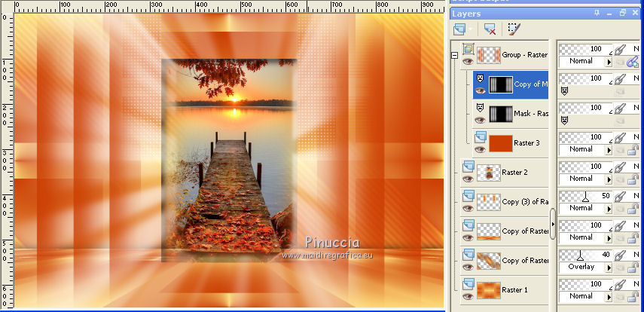Click the lock transparency icon on Raster 3 row

point(633,151)
